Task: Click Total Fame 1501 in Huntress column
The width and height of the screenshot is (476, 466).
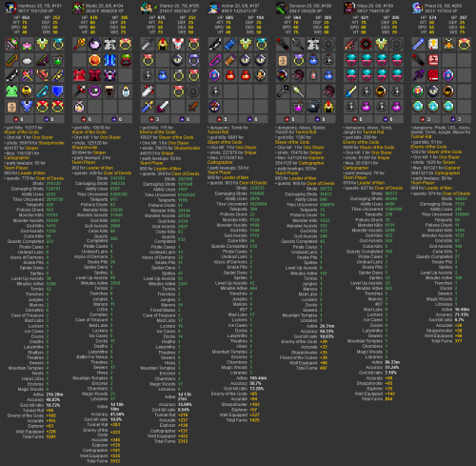Action: pyautogui.click(x=39, y=436)
